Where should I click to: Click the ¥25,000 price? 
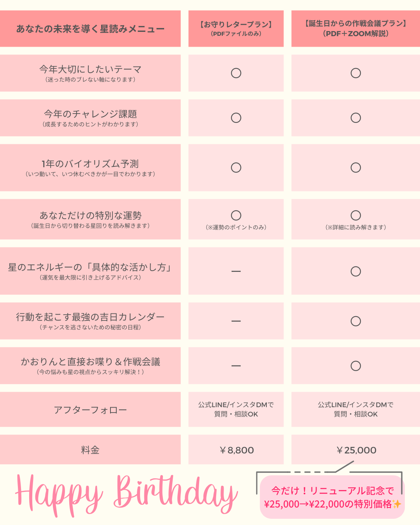(356, 450)
